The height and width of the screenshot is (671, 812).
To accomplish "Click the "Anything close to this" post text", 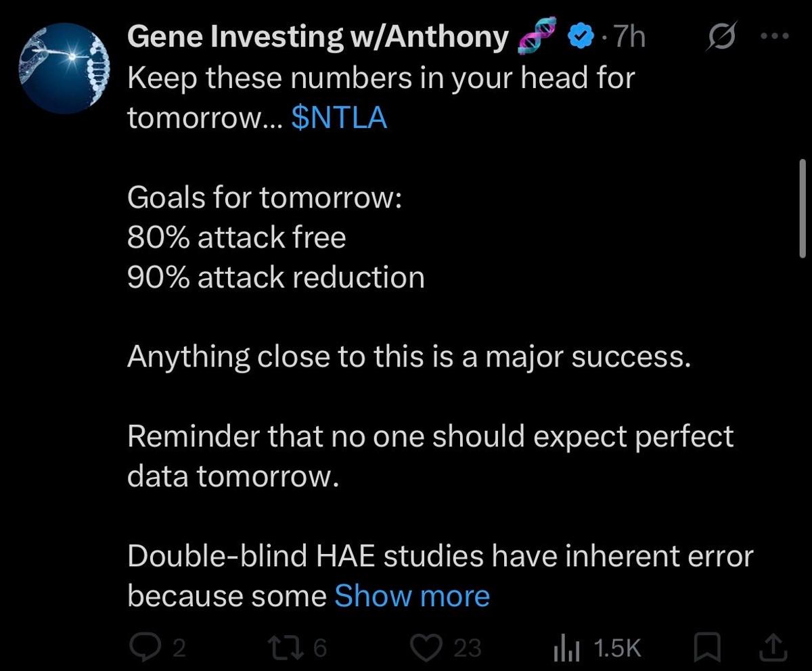I will [x=409, y=356].
